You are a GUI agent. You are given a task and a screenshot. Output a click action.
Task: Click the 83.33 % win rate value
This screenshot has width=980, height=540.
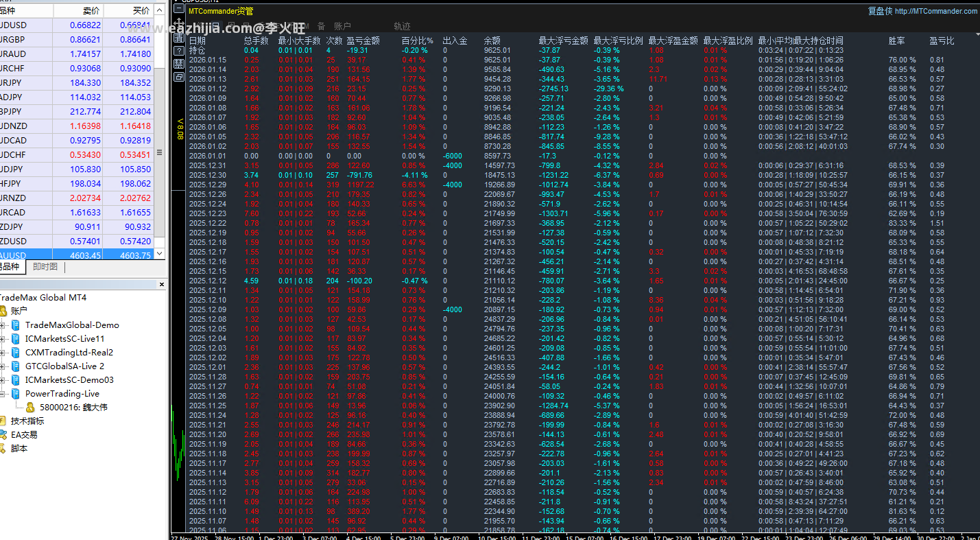pyautogui.click(x=902, y=223)
